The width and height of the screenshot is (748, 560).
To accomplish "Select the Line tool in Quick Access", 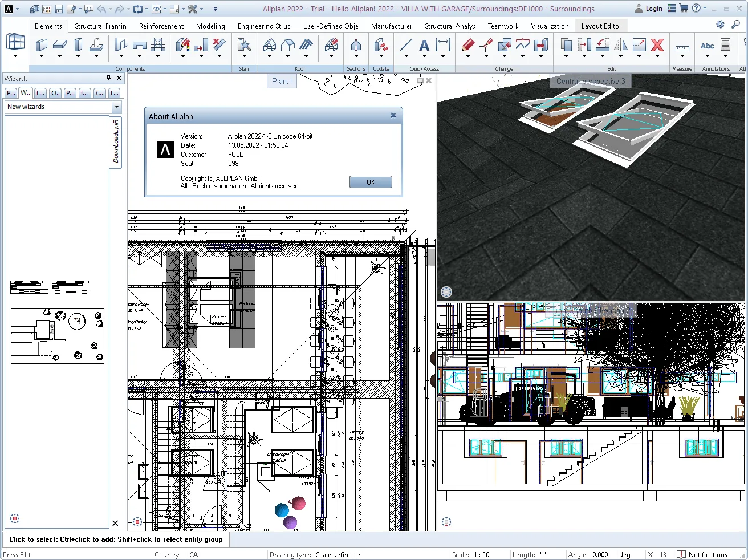I will click(406, 45).
